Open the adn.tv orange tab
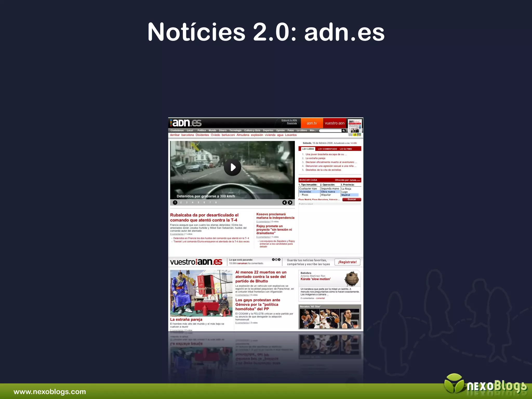This screenshot has height=399, width=532. (312, 123)
